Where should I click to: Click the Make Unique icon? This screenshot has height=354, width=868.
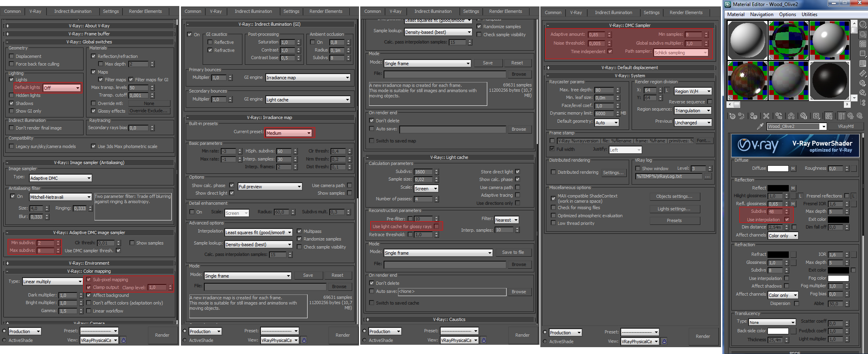click(x=791, y=116)
